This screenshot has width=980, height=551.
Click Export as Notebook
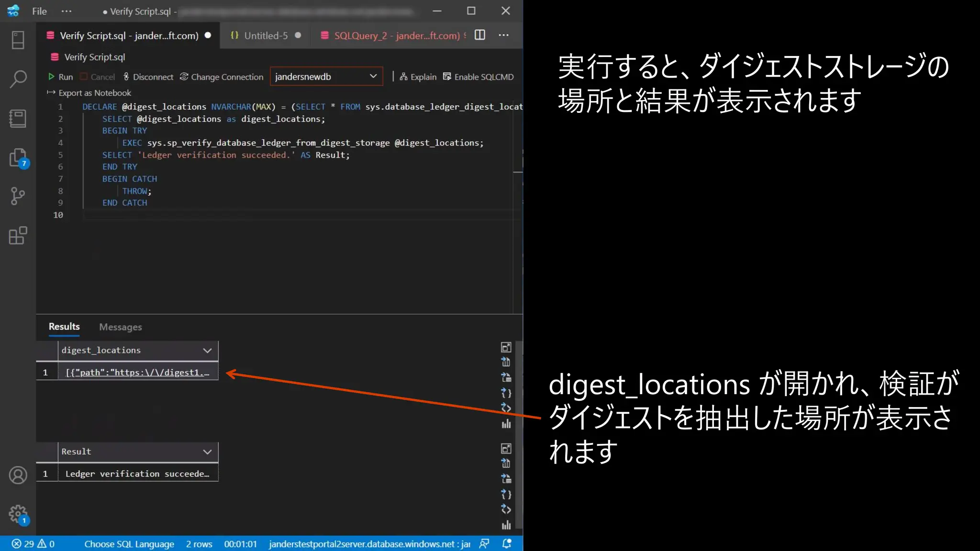89,93
